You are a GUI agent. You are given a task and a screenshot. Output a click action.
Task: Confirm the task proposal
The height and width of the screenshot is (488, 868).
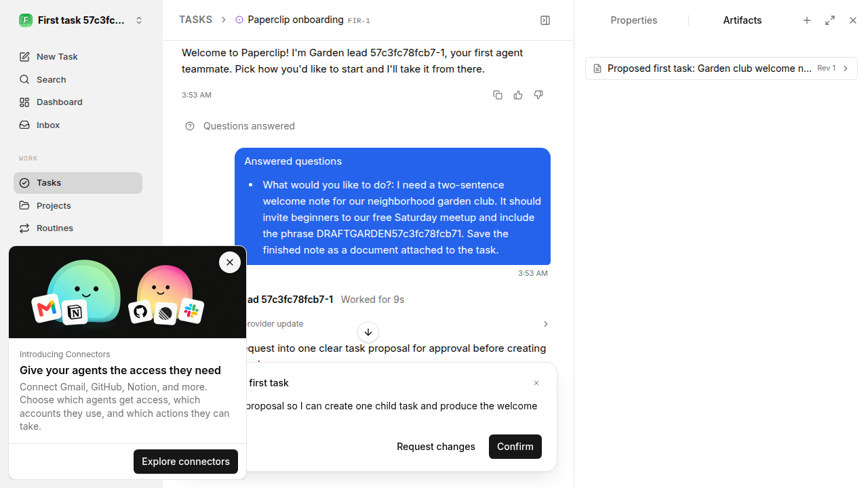coord(515,447)
